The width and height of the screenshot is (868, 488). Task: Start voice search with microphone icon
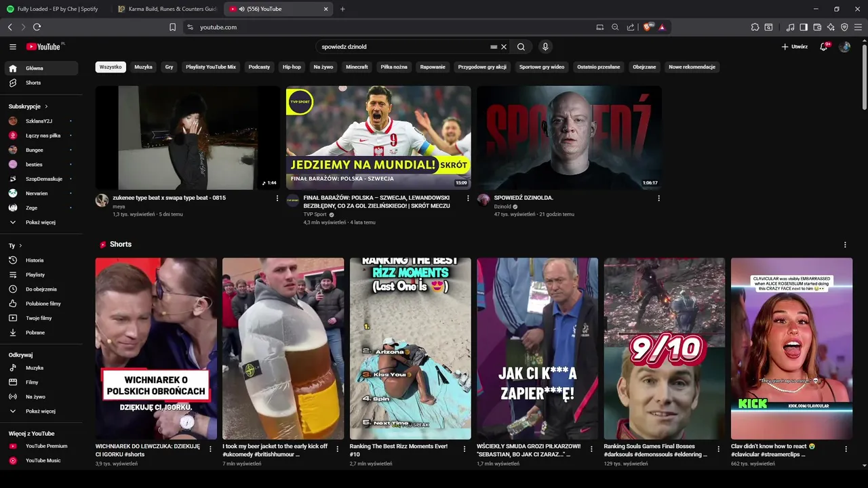pyautogui.click(x=545, y=47)
